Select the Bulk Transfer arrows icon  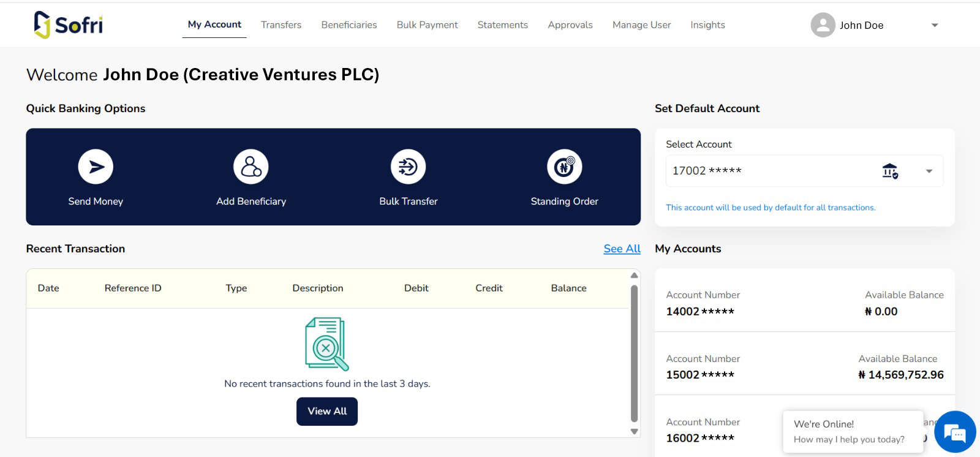(408, 167)
